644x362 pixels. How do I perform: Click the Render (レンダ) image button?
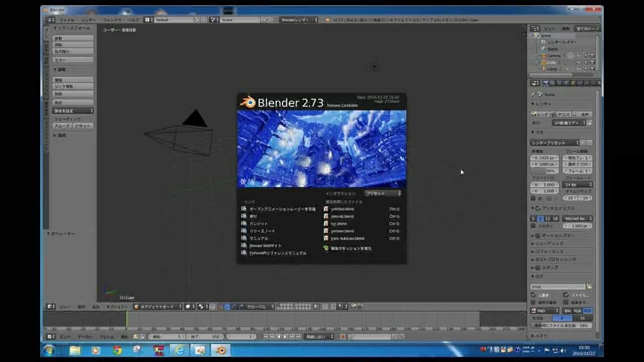click(541, 114)
